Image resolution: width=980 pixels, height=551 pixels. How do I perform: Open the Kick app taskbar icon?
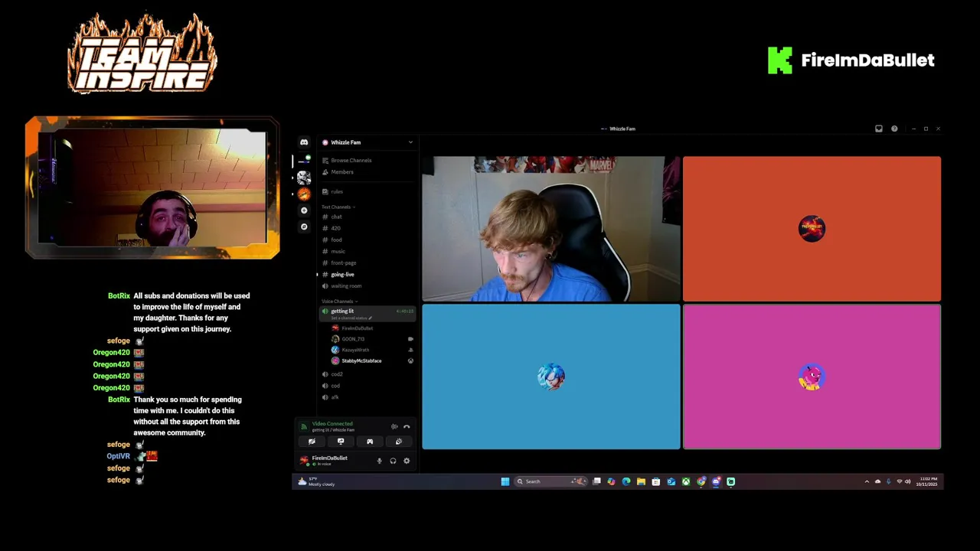pyautogui.click(x=731, y=481)
